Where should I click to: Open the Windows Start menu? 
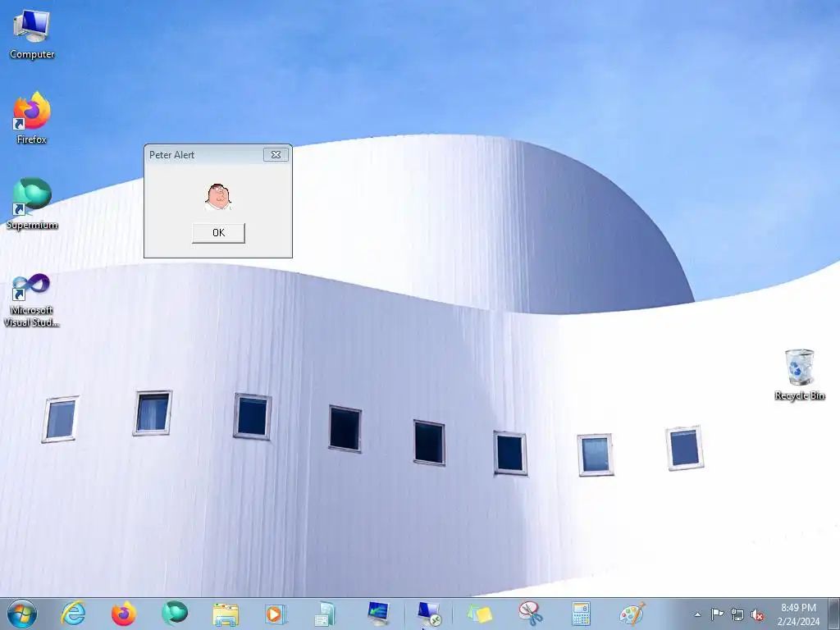22,614
